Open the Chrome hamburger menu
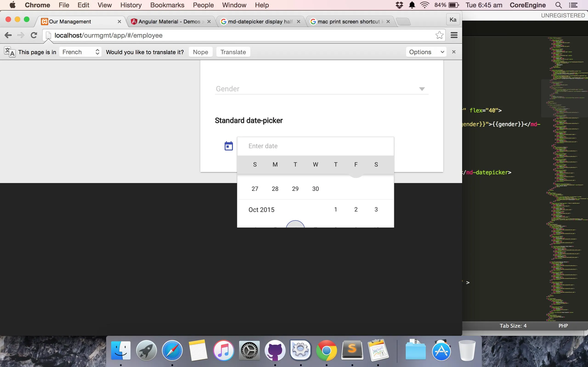The image size is (588, 367). tap(454, 35)
